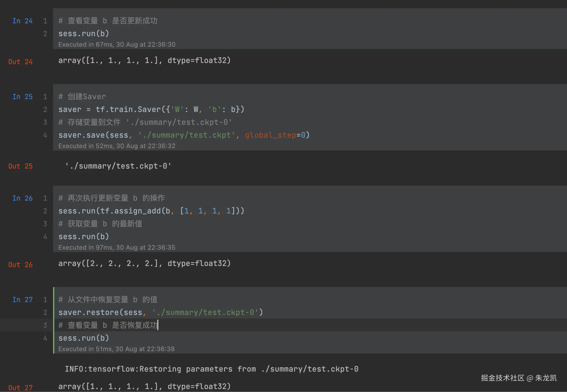Click the global_step parameter text
Image resolution: width=567 pixels, height=392 pixels.
[x=270, y=135]
